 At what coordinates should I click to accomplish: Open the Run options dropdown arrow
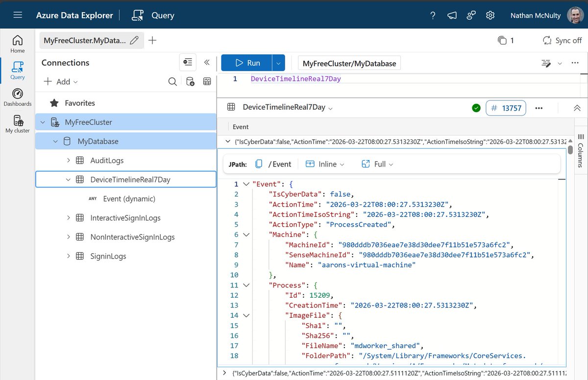tap(278, 63)
